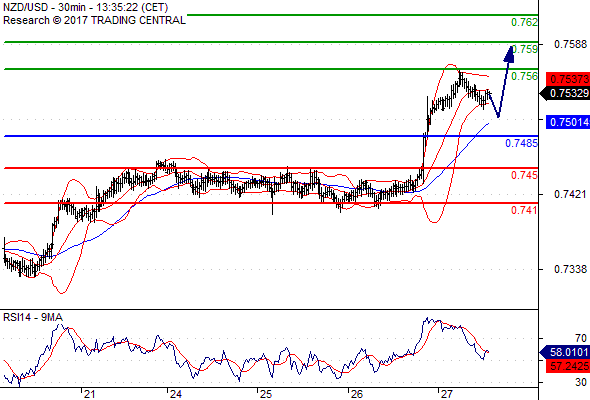Click the RSI 70 level label

coord(581,338)
